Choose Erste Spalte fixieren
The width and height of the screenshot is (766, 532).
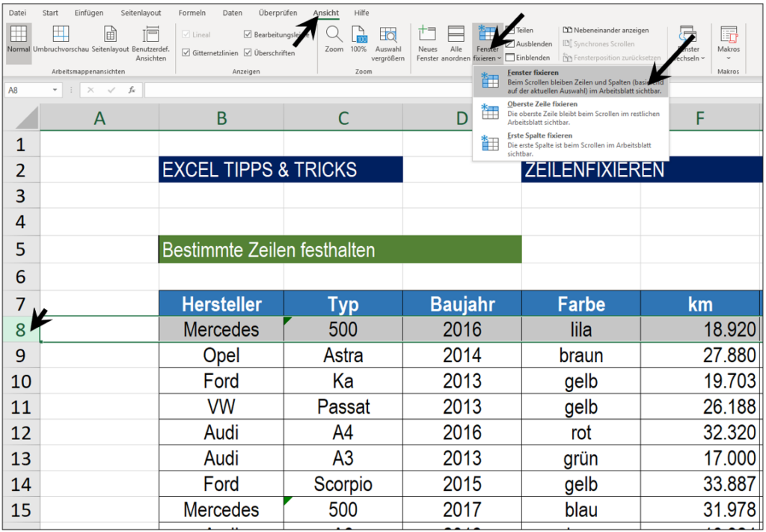coord(570,144)
